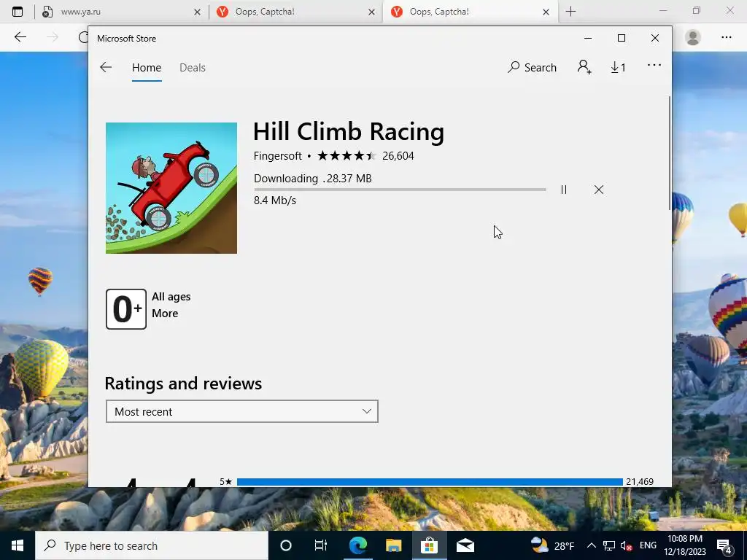
Task: Click the taskbar search box
Action: pyautogui.click(x=152, y=545)
